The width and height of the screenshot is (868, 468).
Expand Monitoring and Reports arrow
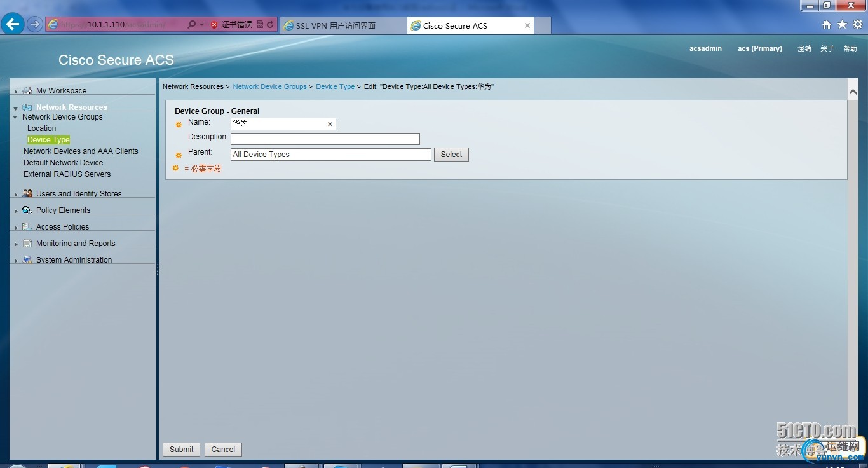tap(16, 244)
